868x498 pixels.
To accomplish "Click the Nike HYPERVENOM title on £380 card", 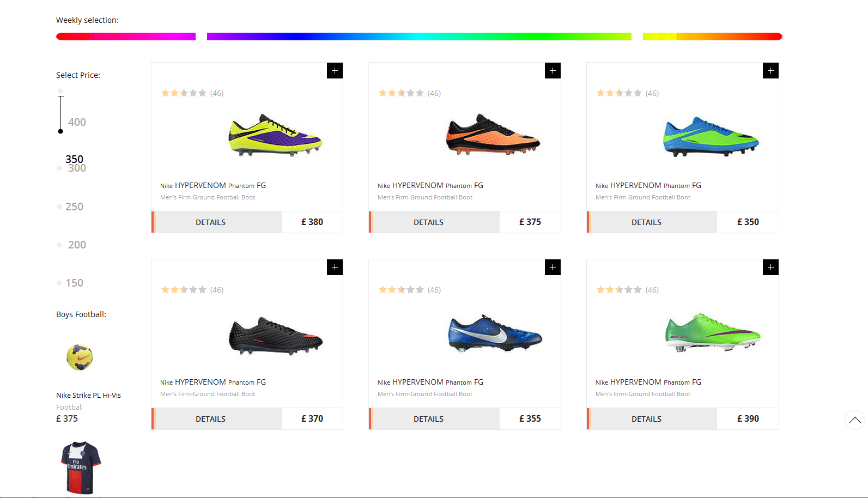I will pyautogui.click(x=213, y=185).
